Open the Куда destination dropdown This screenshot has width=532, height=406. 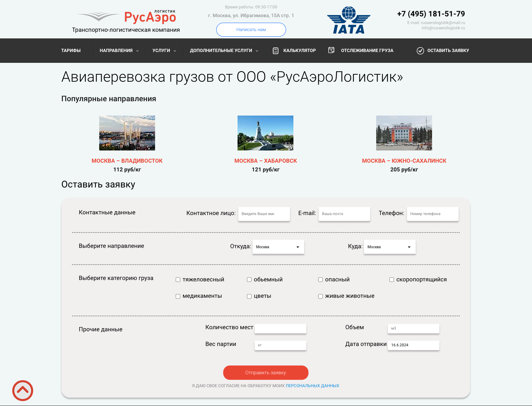(x=389, y=247)
